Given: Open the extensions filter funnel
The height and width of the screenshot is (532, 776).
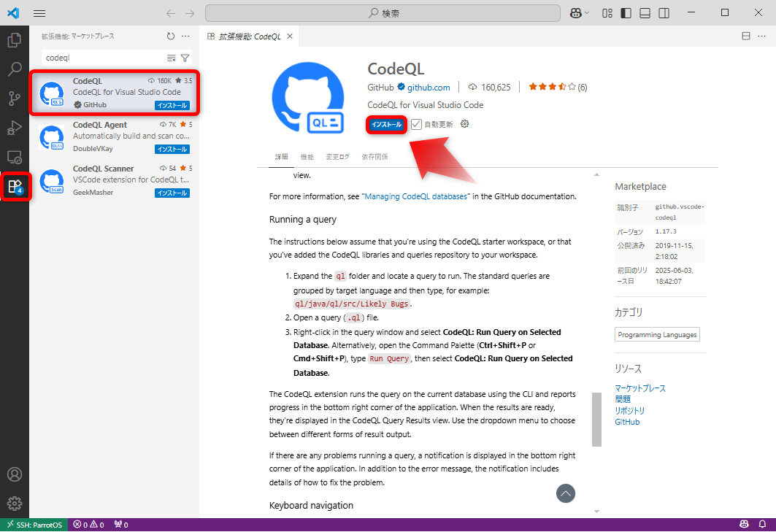Looking at the screenshot, I should tap(185, 58).
